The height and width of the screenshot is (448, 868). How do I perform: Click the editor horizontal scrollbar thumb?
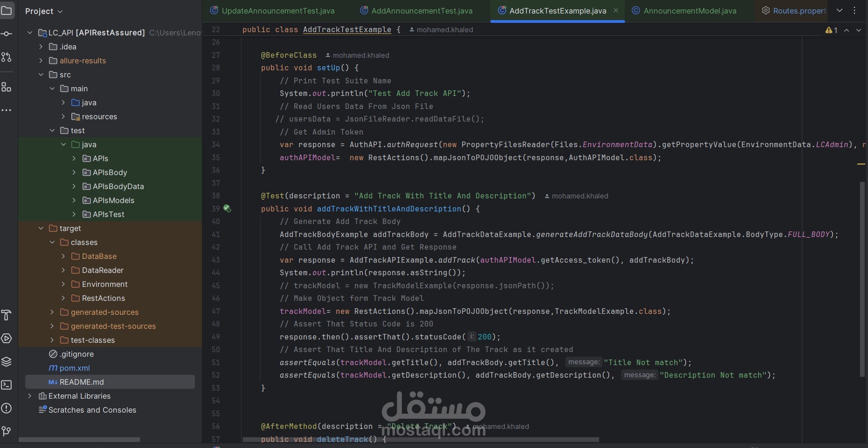[x=420, y=440]
